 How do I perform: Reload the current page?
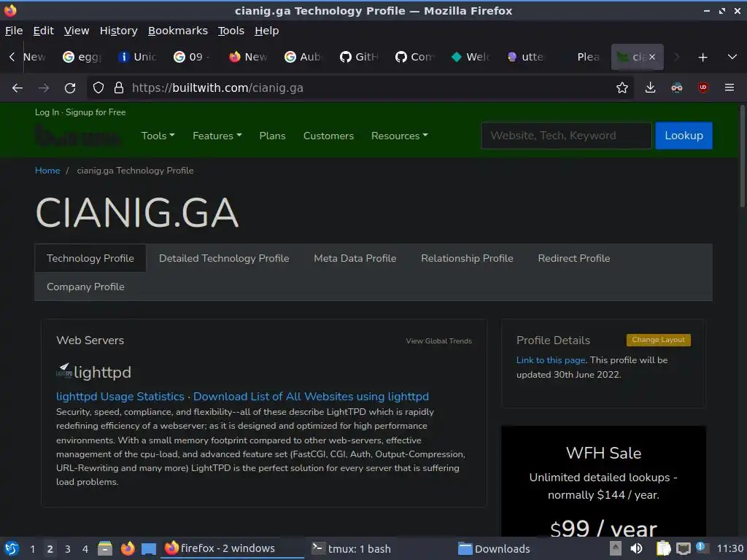coord(70,88)
